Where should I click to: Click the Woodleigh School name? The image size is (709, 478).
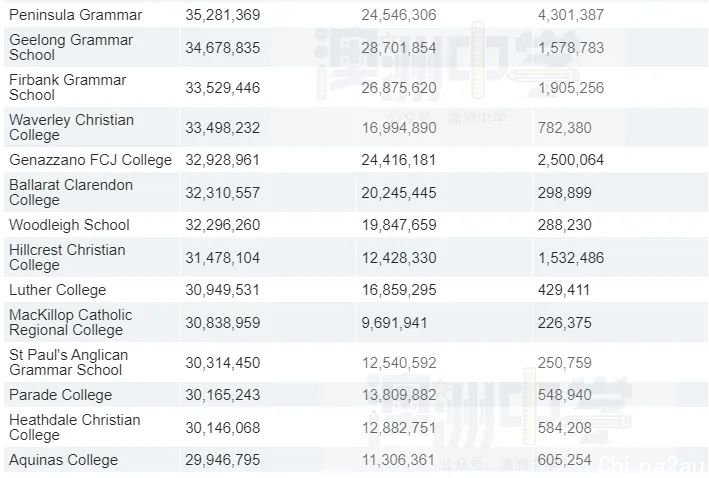point(69,225)
